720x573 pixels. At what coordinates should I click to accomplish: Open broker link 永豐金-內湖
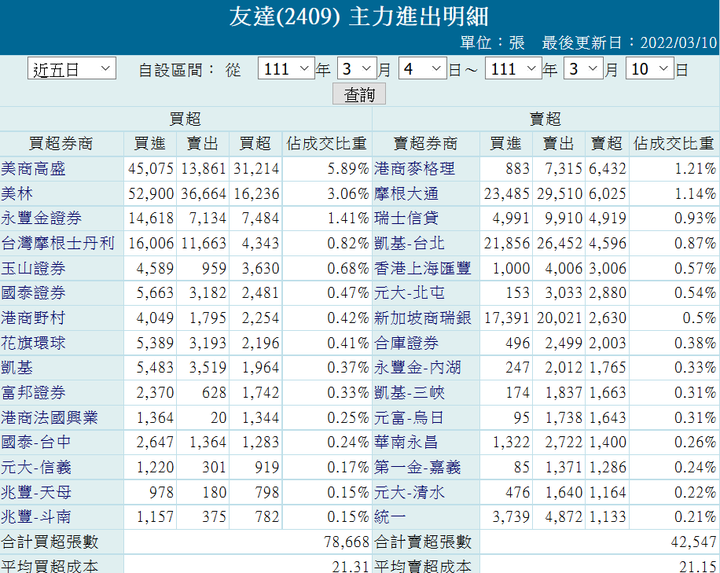coord(417,368)
